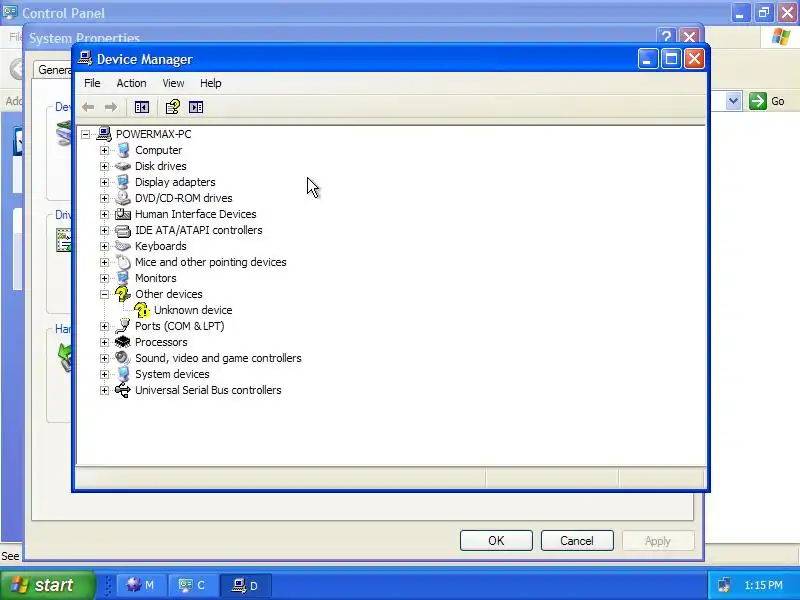
Task: Select the Human Interface Devices text
Action: pyautogui.click(x=195, y=214)
